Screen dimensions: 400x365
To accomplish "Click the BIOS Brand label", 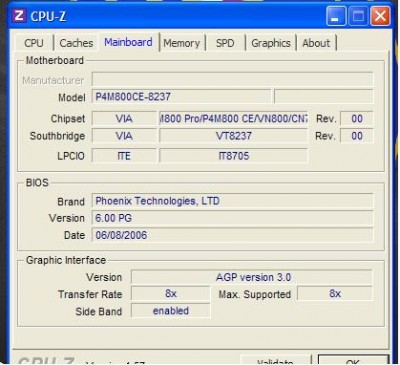I will 71,202.
